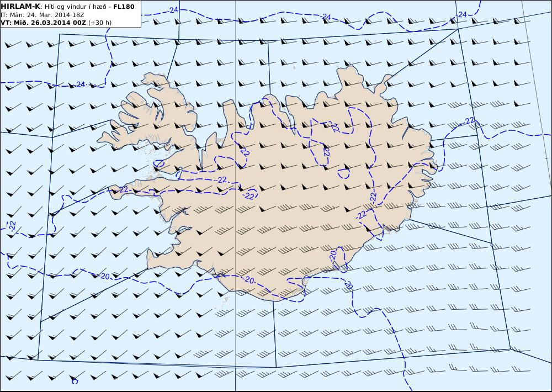Image resolution: width=552 pixels, height=392 pixels.
Task: Select the 'IT: Mán. 24. Mar. 2014 18Z' line
Action: [43, 15]
